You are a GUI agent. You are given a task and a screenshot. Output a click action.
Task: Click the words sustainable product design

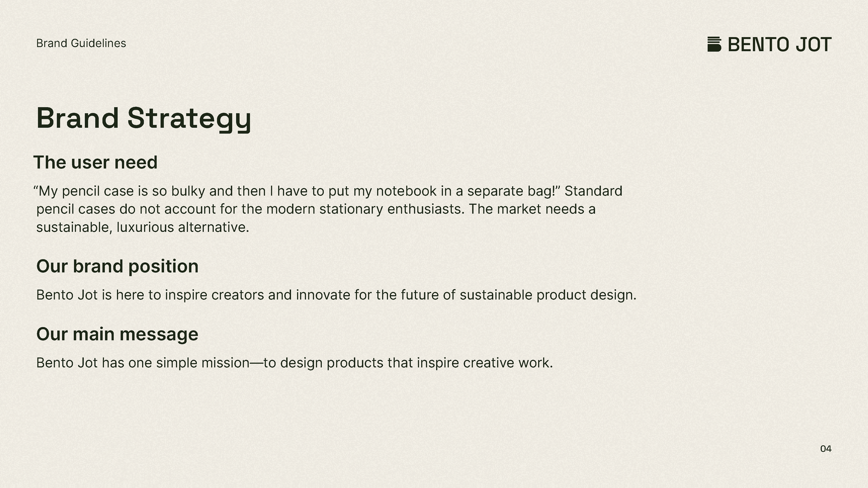click(x=548, y=295)
